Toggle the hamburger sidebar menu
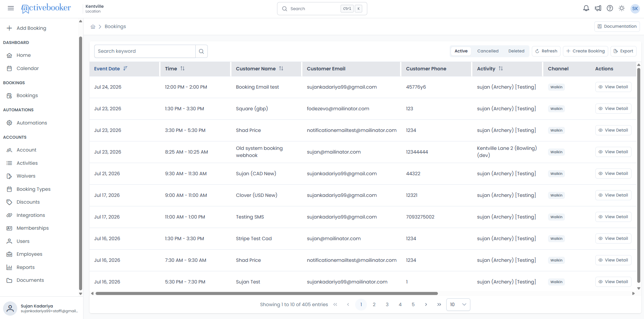 [x=11, y=8]
